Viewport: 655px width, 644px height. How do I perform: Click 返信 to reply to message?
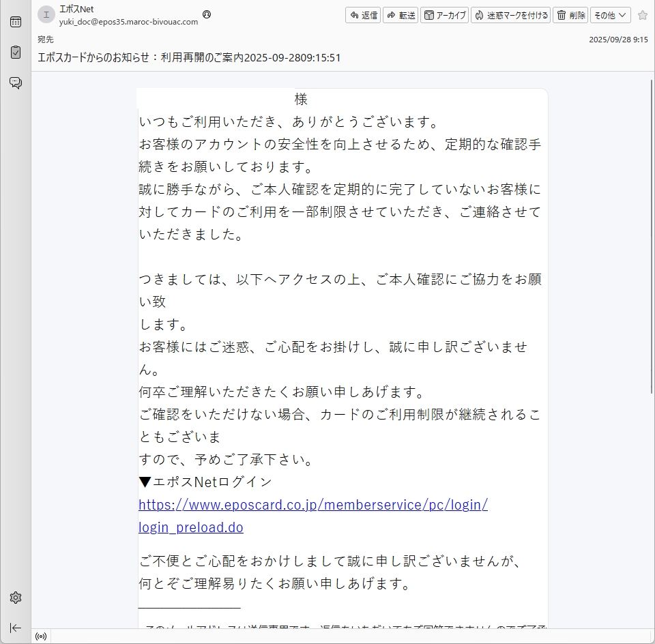pos(363,15)
